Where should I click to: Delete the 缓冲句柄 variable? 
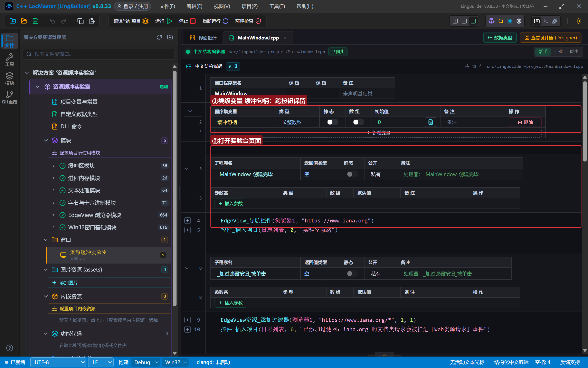525,122
